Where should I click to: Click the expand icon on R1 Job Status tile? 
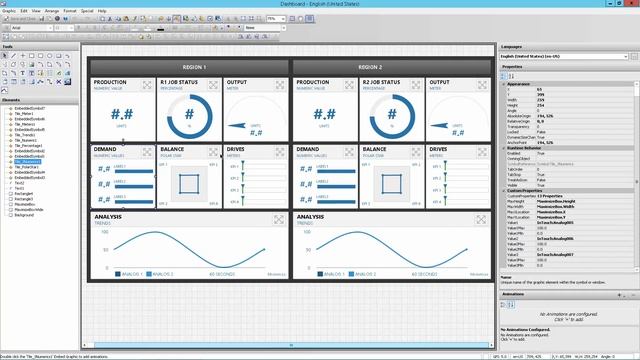(213, 85)
